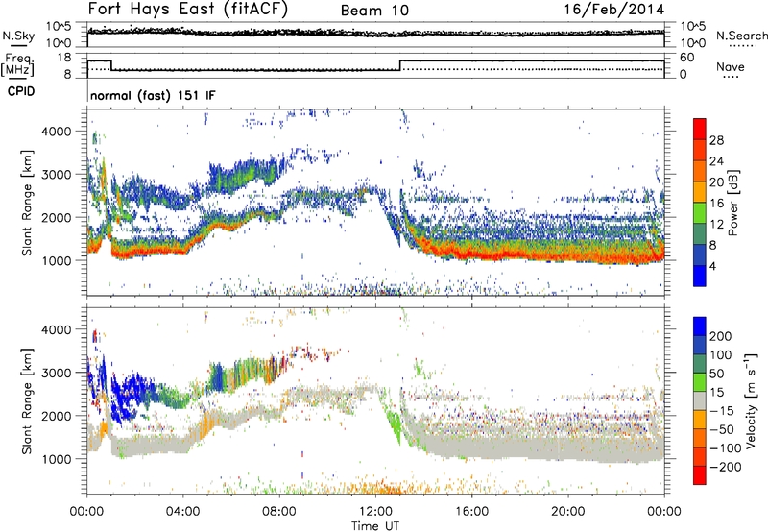
Task: Click the blue segment at Velocity colorbar top
Action: [700, 326]
